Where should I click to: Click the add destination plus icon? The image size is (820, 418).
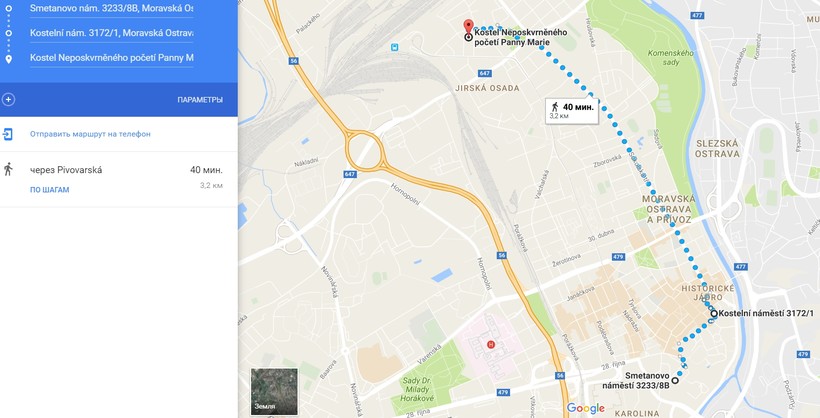click(8, 99)
